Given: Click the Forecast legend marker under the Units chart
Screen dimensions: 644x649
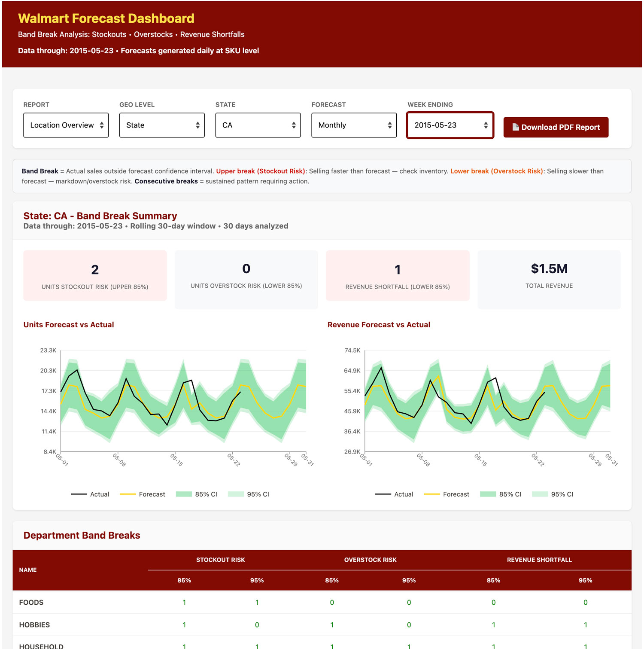Looking at the screenshot, I should tap(129, 494).
